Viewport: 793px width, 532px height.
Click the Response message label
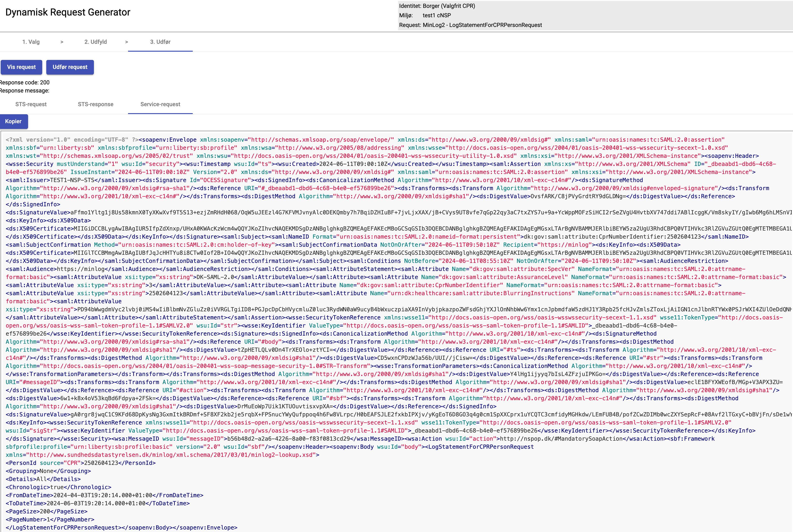click(x=25, y=91)
